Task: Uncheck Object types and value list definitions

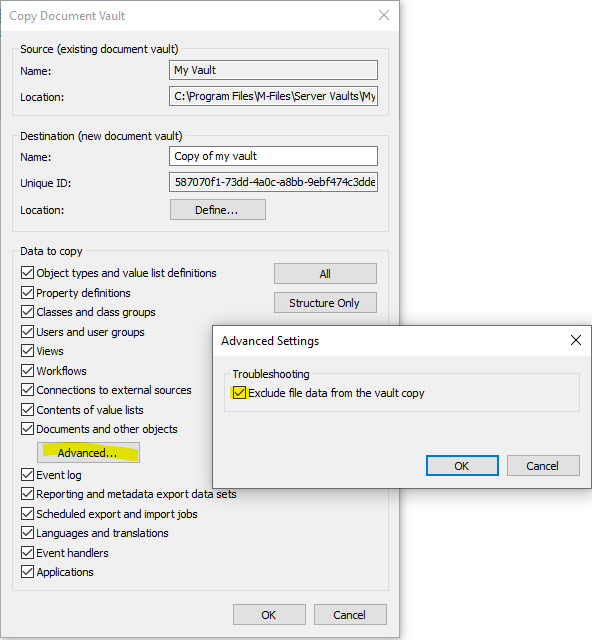Action: click(x=27, y=273)
